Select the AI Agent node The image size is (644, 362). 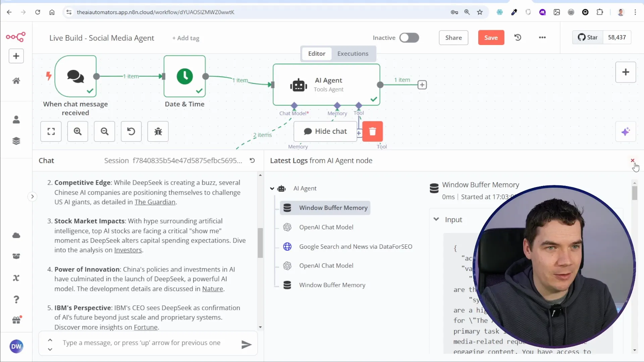point(326,85)
